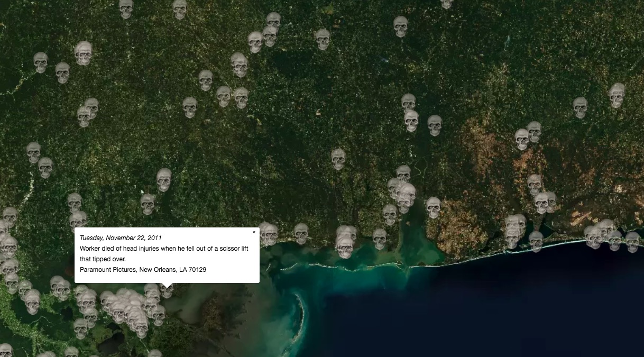Click the barrier island spit in the water
This screenshot has height=357, width=644.
pos(296,323)
